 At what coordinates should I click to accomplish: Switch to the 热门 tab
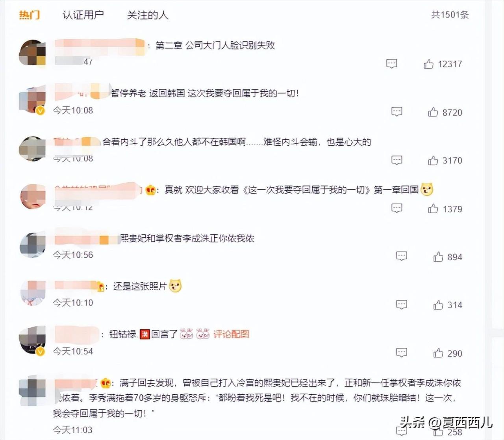[30, 15]
